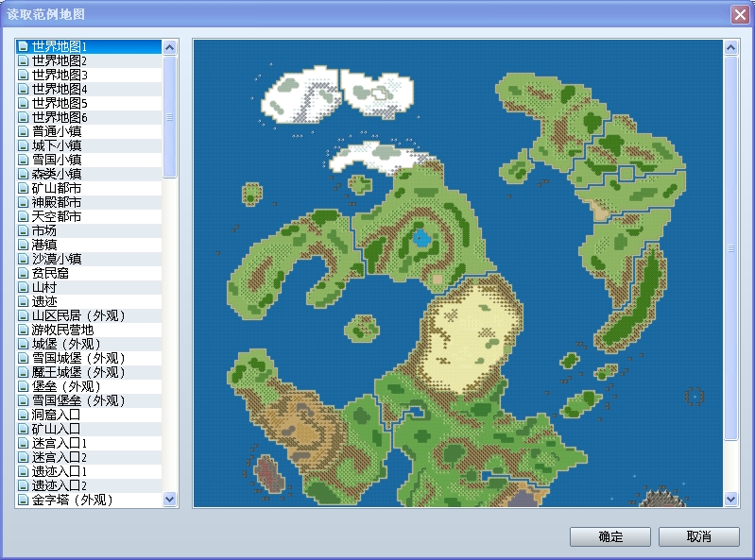Click the preview pane scroll-up arrow
Screen dimensions: 755x560
pos(730,47)
